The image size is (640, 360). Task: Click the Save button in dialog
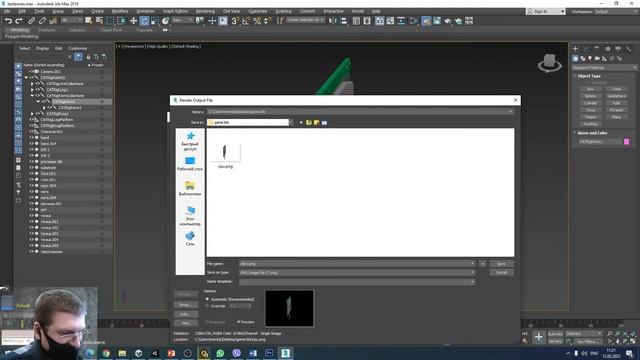pyautogui.click(x=501, y=264)
